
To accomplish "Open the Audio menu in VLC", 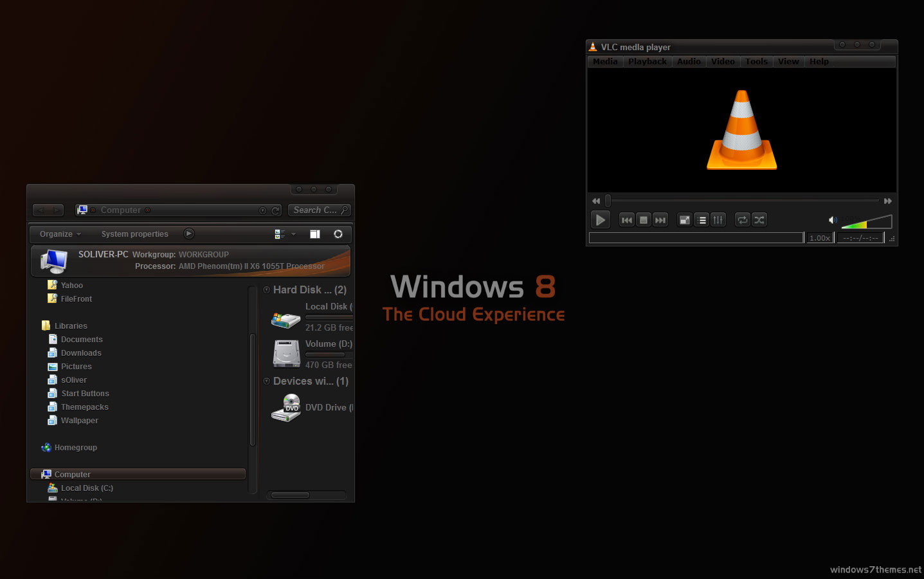I will click(689, 62).
